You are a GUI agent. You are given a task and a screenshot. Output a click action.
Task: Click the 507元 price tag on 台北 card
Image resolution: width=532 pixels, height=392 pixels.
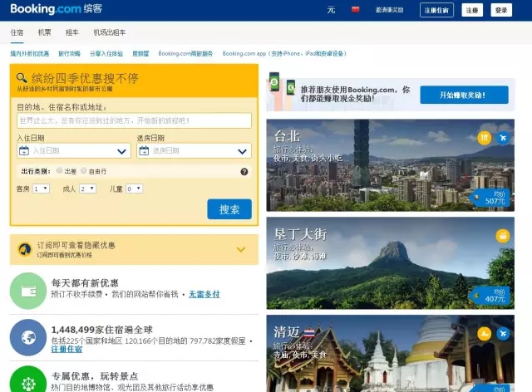[x=490, y=198]
